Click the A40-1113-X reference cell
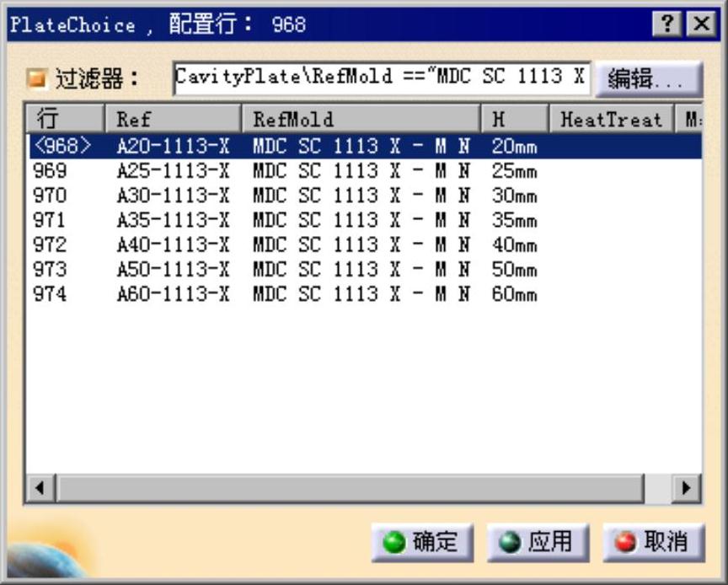 click(x=174, y=244)
